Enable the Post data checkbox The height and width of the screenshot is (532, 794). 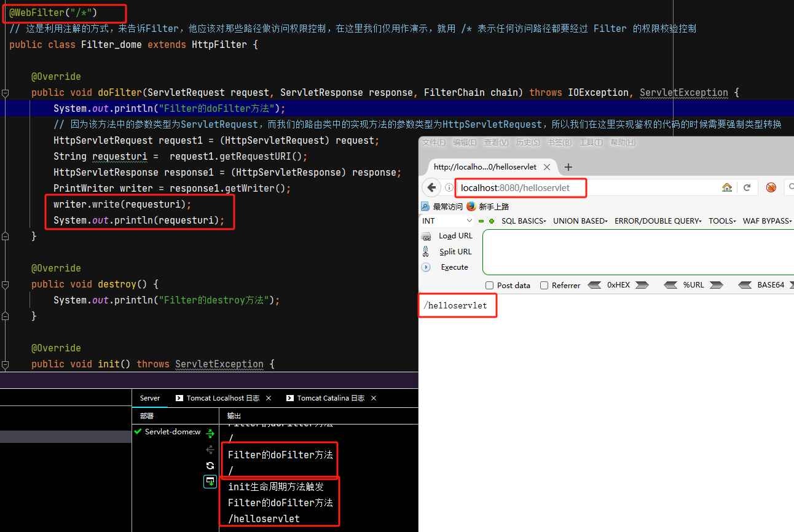pyautogui.click(x=490, y=285)
